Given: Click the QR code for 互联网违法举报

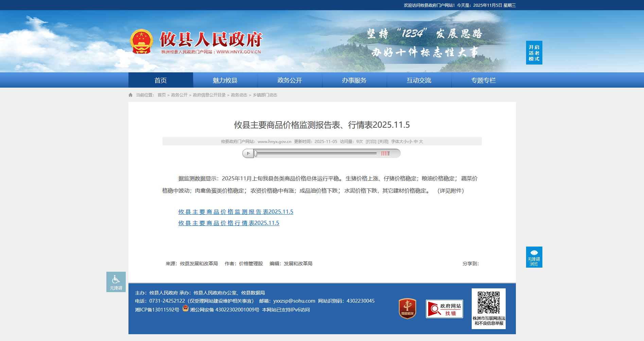Looking at the screenshot, I should [x=488, y=303].
